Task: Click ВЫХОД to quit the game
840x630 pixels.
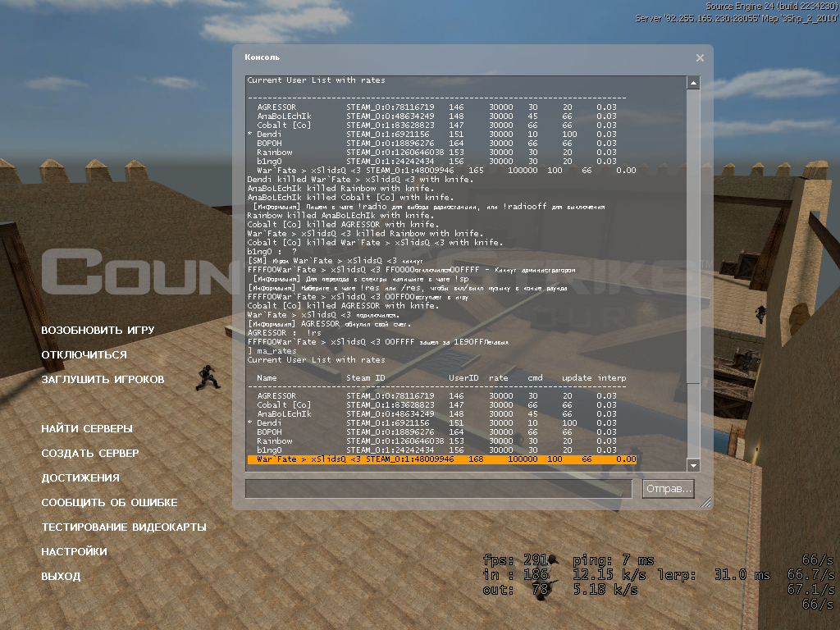Action: tap(61, 577)
